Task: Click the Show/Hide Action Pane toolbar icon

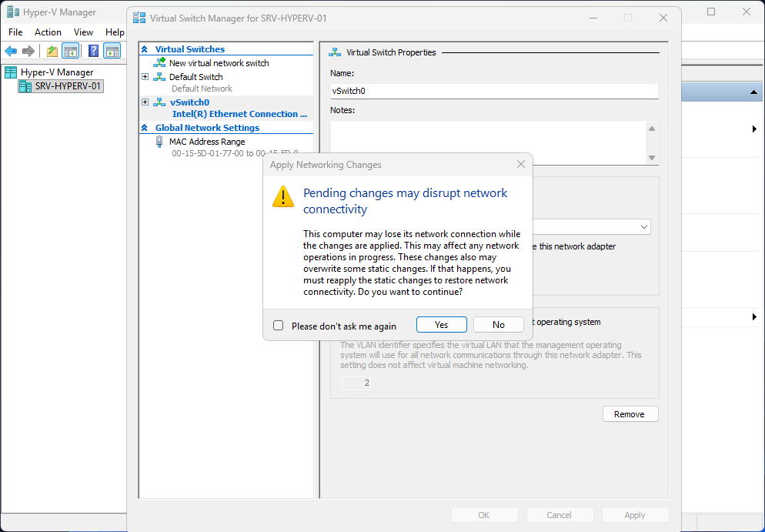Action: coord(112,51)
